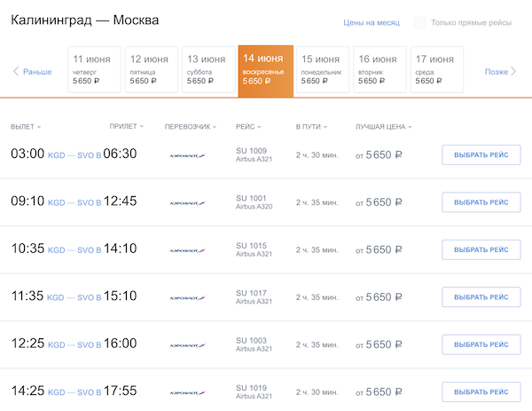Select the 15 июня понедельник date tab
Screen dimensions: 532x411
321,69
